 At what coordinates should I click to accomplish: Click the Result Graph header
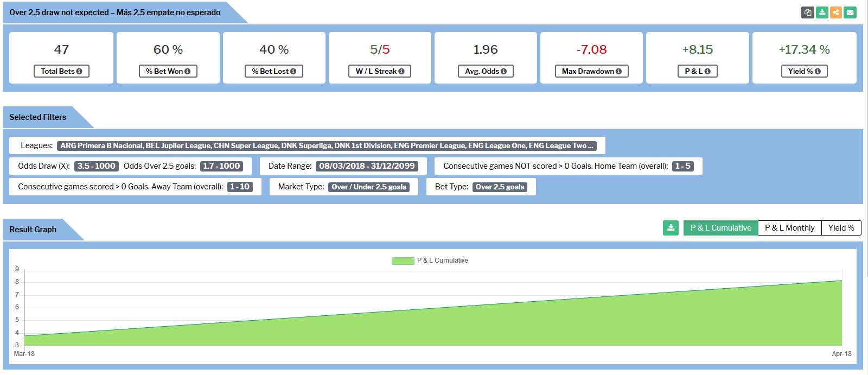point(33,230)
